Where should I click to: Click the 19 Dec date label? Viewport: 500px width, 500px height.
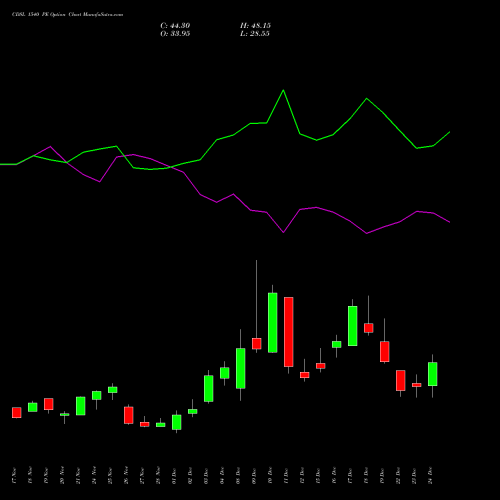point(382,476)
